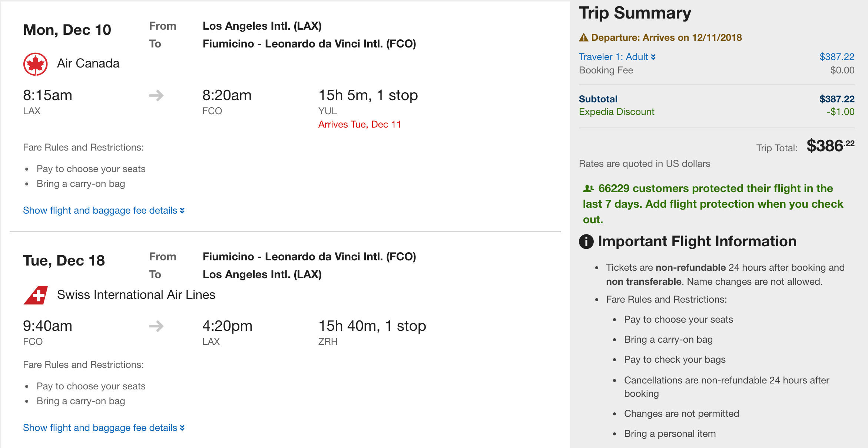Click the Subtotal label
The image size is (868, 448).
tap(598, 99)
